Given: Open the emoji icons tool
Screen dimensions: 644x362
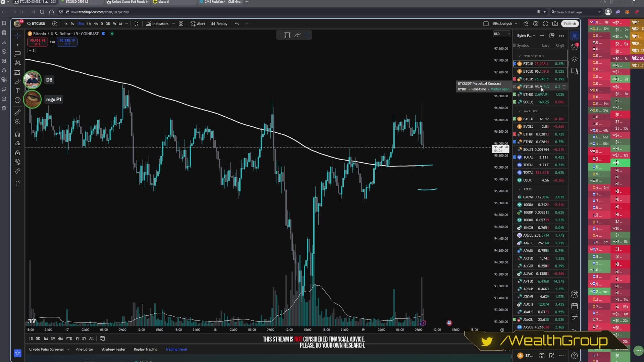Looking at the screenshot, I should 18,100.
